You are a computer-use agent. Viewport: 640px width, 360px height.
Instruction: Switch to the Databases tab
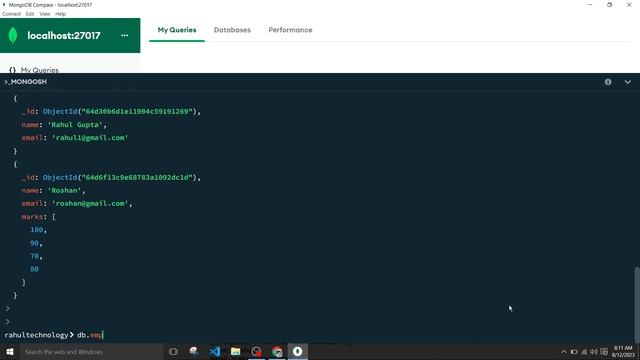click(x=232, y=30)
